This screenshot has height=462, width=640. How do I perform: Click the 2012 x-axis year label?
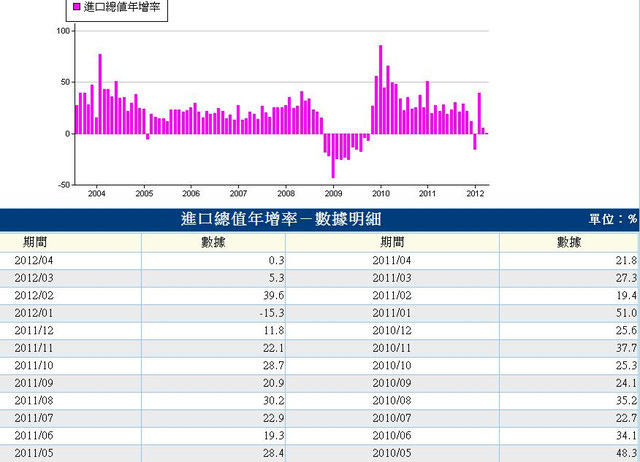pyautogui.click(x=475, y=193)
